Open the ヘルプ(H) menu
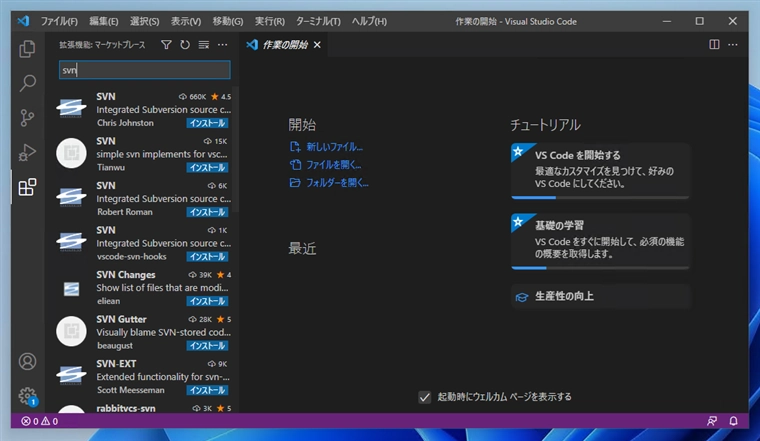 (369, 21)
